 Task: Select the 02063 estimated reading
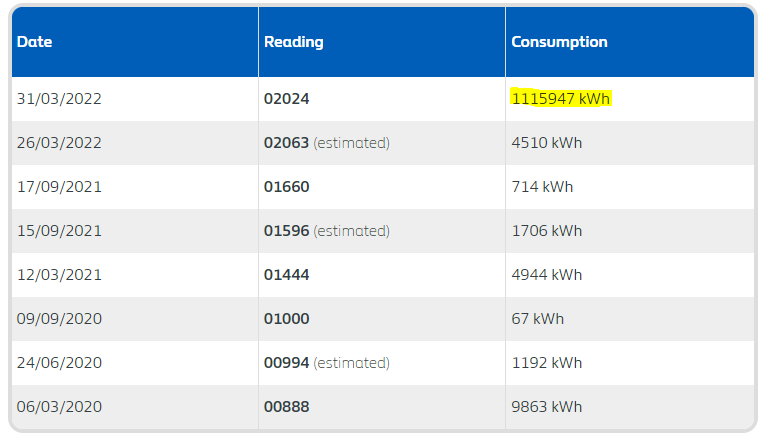327,143
